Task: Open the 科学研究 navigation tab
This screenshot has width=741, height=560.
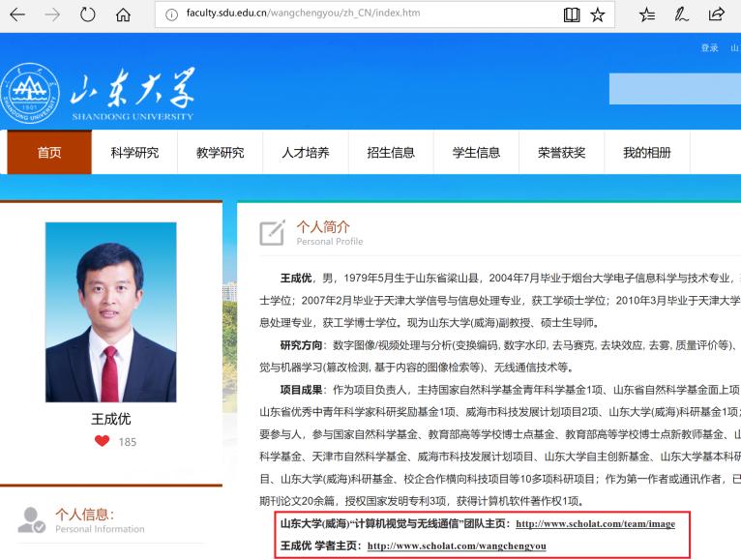Action: click(134, 152)
